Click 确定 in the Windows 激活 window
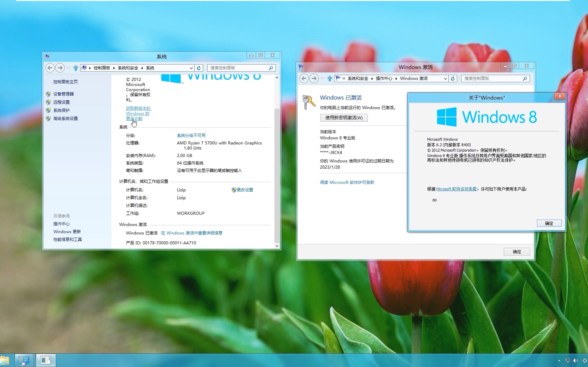The height and width of the screenshot is (367, 588). (x=517, y=252)
